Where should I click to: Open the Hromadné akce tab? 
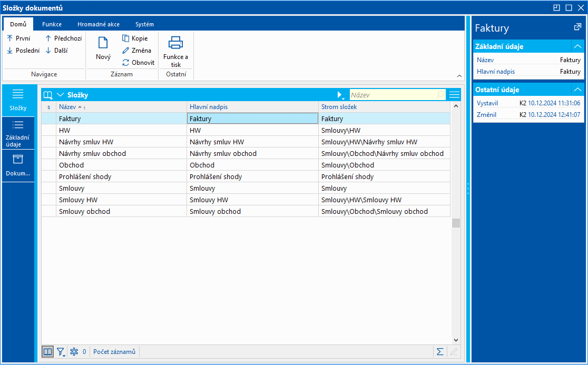tap(98, 24)
